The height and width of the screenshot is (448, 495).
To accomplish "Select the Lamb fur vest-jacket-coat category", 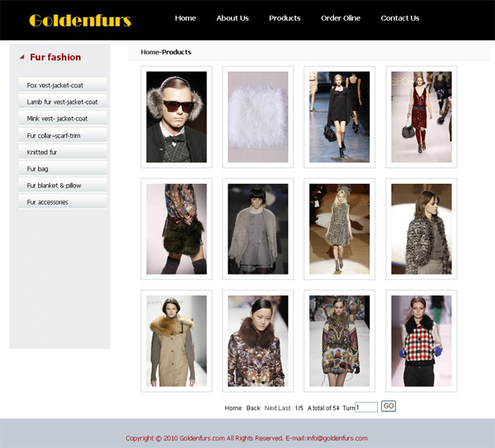I will point(63,102).
